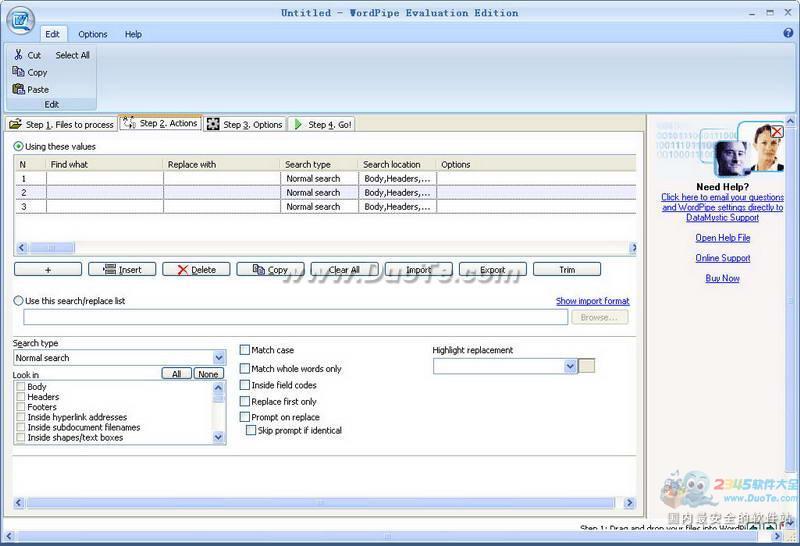Check Inside shapes/text boxes option
800x546 pixels.
[21, 437]
